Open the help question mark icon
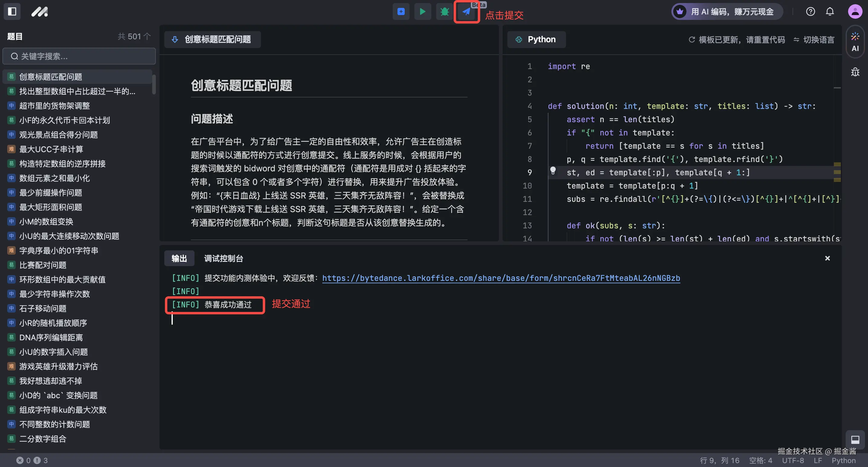Image resolution: width=868 pixels, height=467 pixels. coord(810,11)
